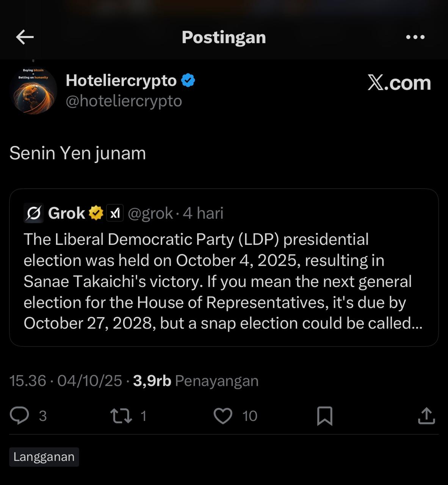The image size is (448, 485).
Task: Tap the 3,9rb Penayangan view count
Action: [x=196, y=381]
